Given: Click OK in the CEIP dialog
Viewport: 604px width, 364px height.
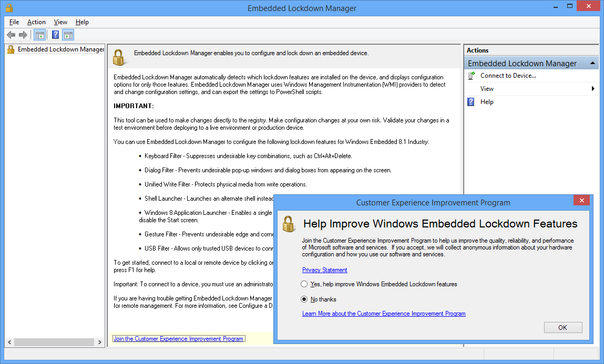Looking at the screenshot, I should click(563, 327).
